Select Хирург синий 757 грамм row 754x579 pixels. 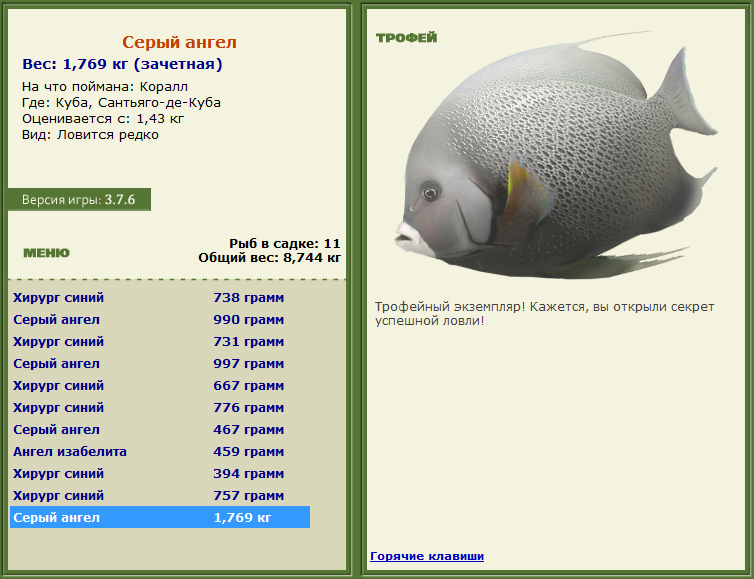tap(160, 496)
